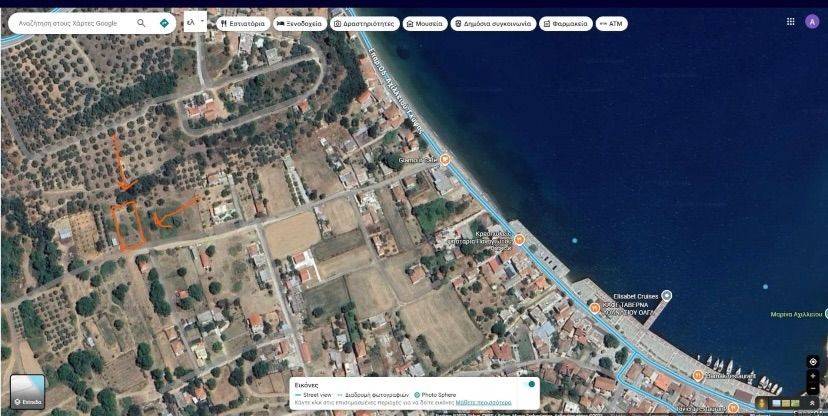This screenshot has height=416, width=828.
Task: Zoom out on the map
Action: [x=813, y=389]
